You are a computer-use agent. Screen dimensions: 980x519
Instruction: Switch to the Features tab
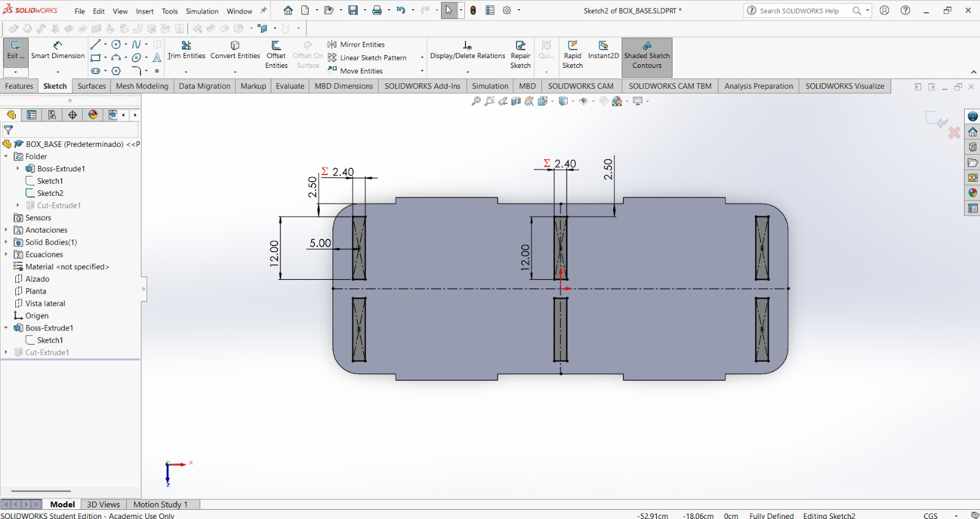[x=19, y=86]
